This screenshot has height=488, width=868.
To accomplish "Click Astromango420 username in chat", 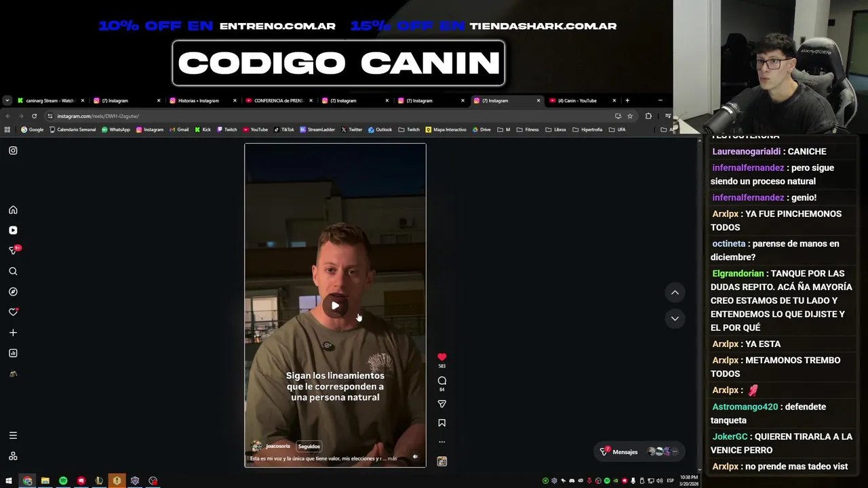I will click(745, 407).
